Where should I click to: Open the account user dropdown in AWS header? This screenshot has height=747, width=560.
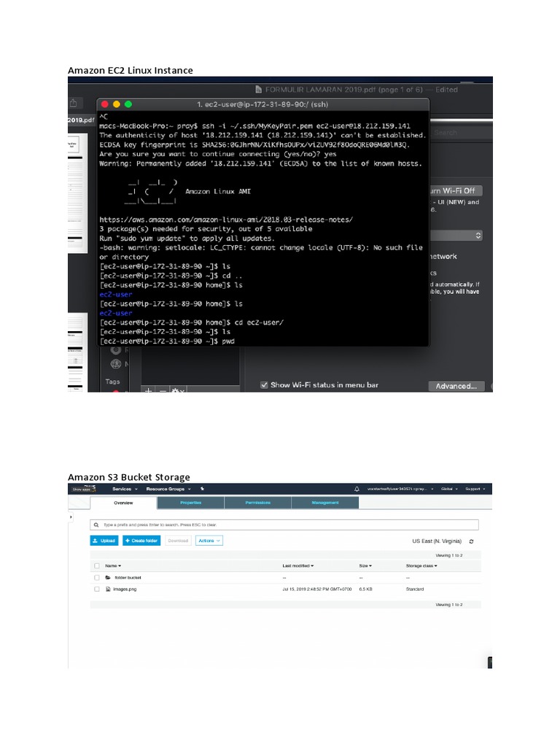[x=400, y=489]
